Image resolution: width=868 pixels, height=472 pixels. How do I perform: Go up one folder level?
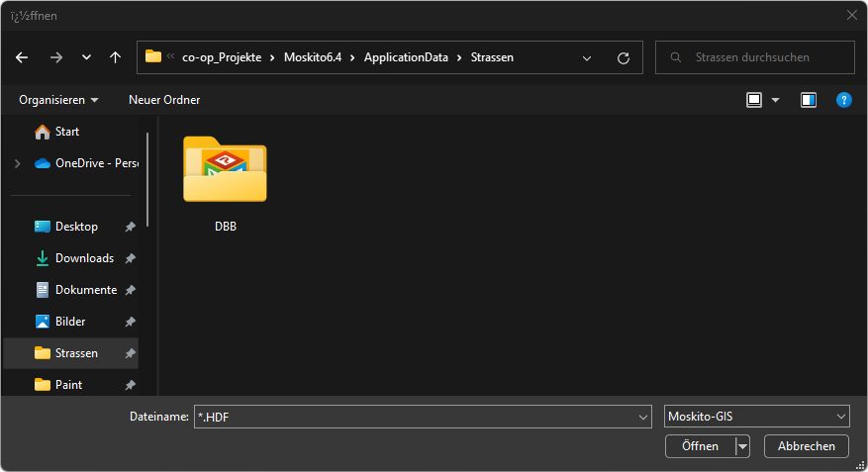[115, 57]
